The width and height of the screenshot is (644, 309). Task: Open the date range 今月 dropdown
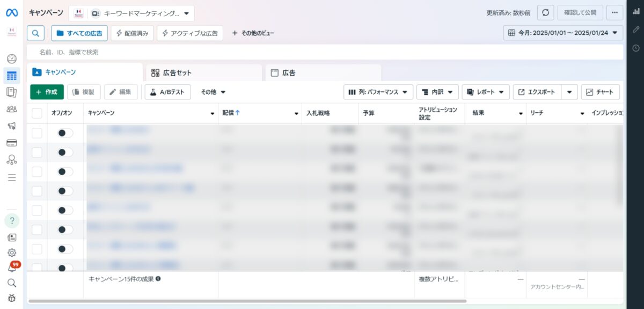(x=563, y=33)
